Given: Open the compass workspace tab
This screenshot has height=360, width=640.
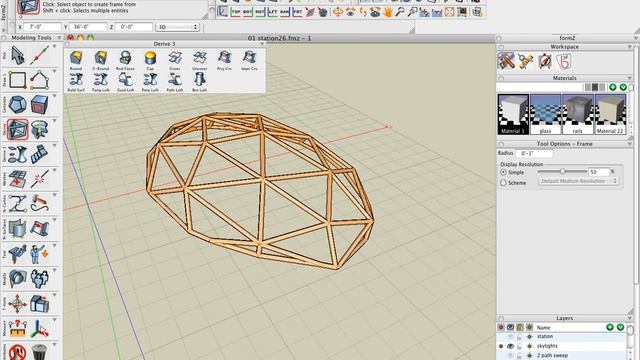Looking at the screenshot, I should (x=526, y=61).
